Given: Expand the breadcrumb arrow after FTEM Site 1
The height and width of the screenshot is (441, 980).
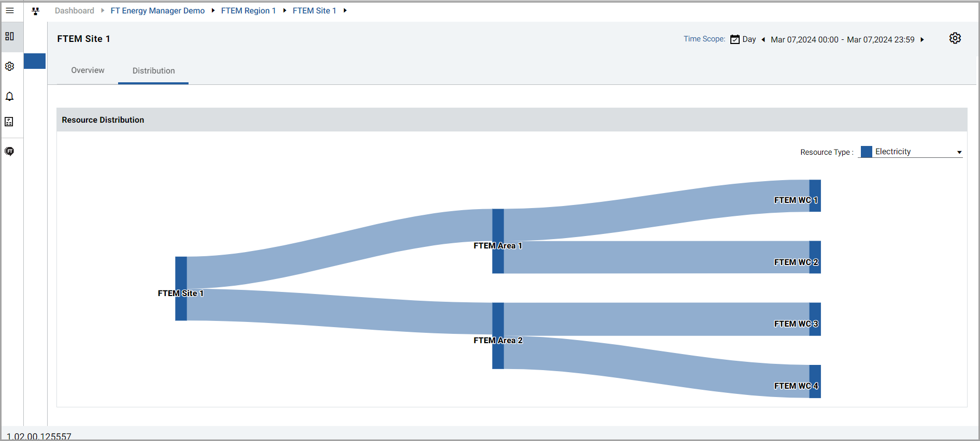Looking at the screenshot, I should tap(345, 11).
